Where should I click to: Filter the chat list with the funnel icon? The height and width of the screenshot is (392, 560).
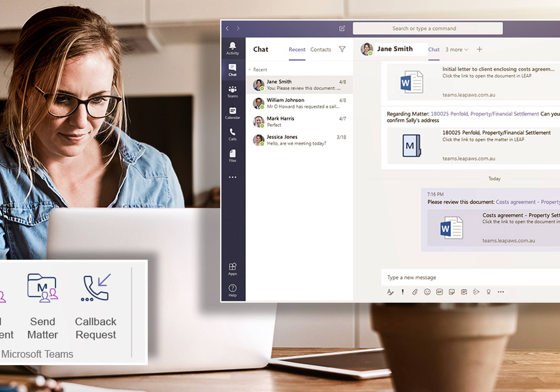point(342,49)
